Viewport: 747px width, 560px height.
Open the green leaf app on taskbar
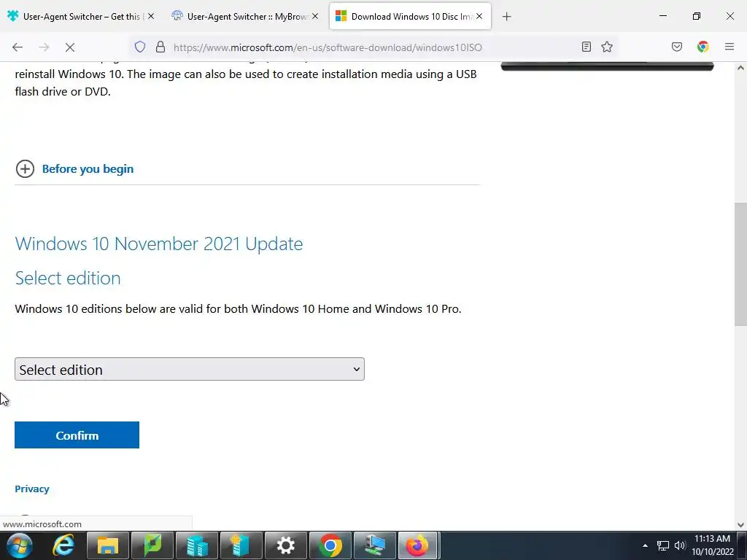[152, 545]
